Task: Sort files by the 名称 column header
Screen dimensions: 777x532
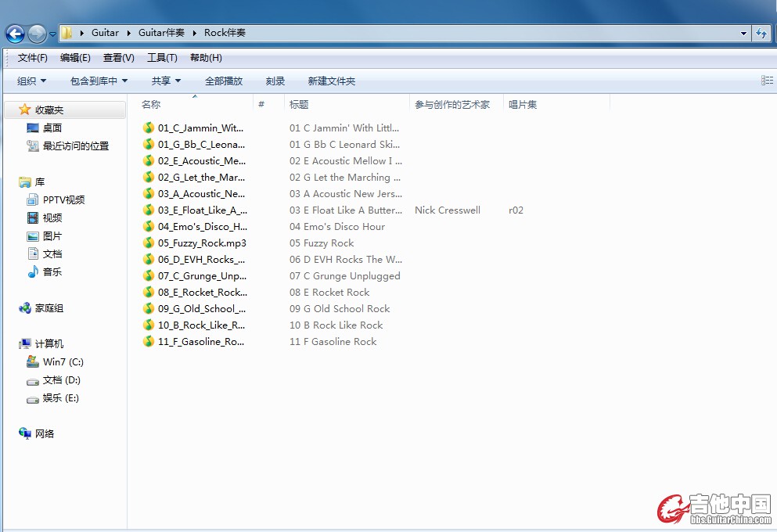Action: [x=151, y=104]
